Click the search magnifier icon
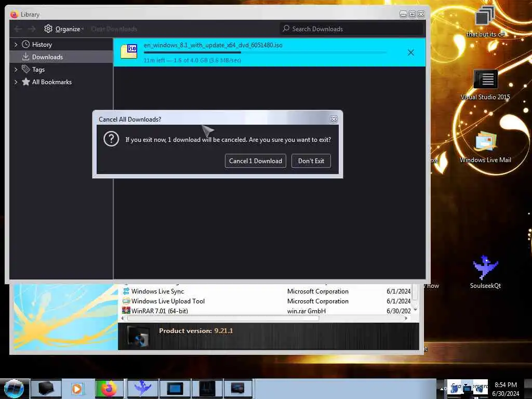 coord(286,29)
